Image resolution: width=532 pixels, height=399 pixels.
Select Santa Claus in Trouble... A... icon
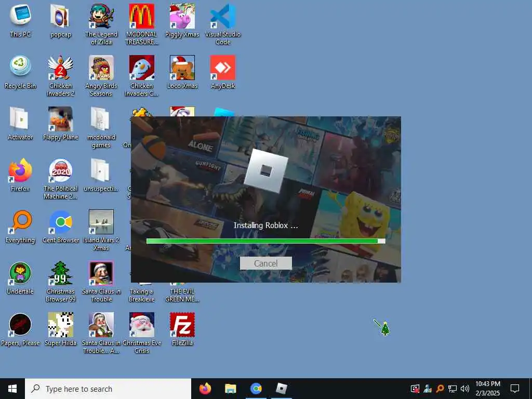click(101, 334)
